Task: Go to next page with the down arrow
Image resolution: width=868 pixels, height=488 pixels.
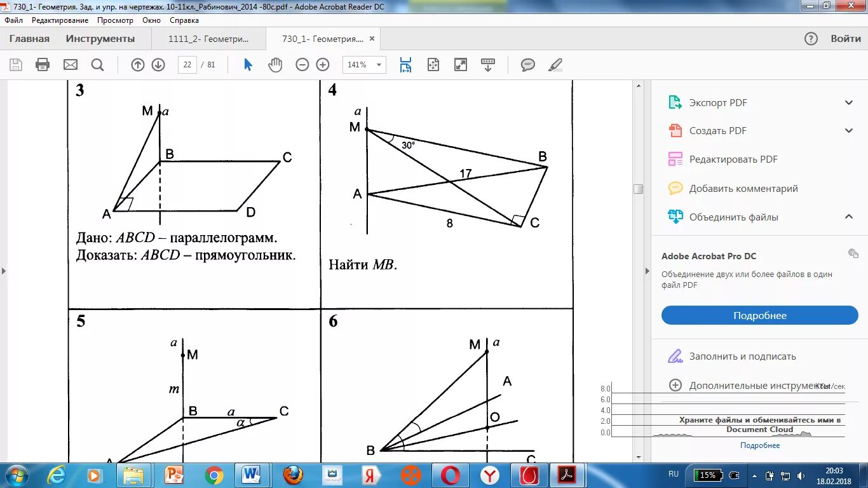Action: click(158, 65)
